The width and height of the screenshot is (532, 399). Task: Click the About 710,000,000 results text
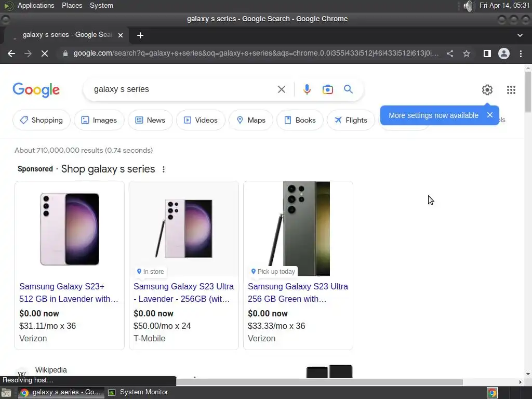coord(84,150)
